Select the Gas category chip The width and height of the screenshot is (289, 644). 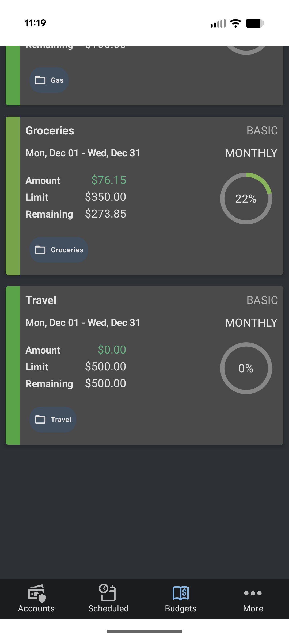point(49,80)
